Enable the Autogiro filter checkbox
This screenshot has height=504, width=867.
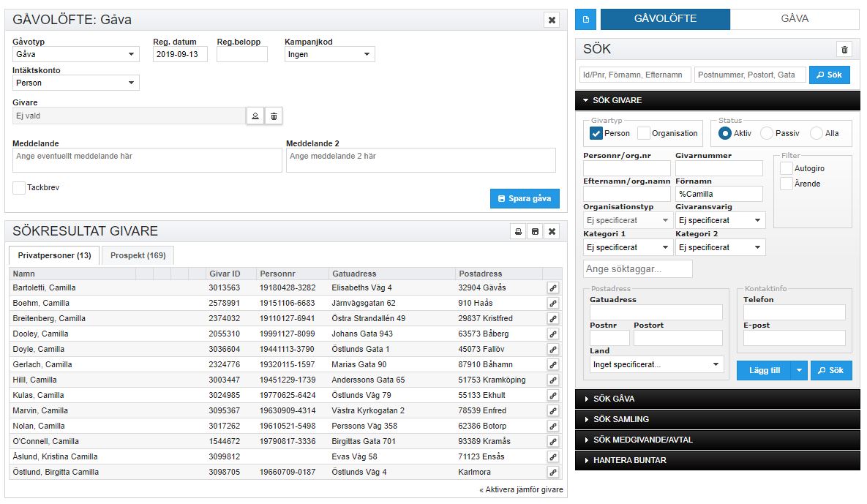[787, 168]
